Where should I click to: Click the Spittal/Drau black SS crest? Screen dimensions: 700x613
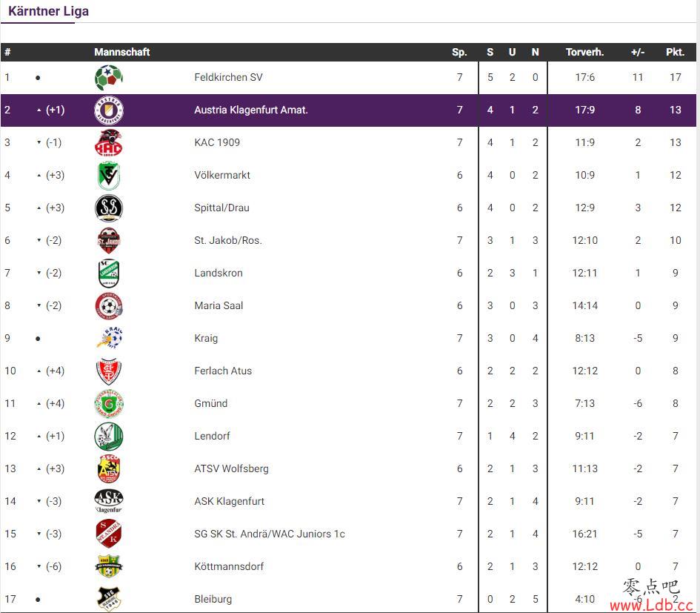108,208
